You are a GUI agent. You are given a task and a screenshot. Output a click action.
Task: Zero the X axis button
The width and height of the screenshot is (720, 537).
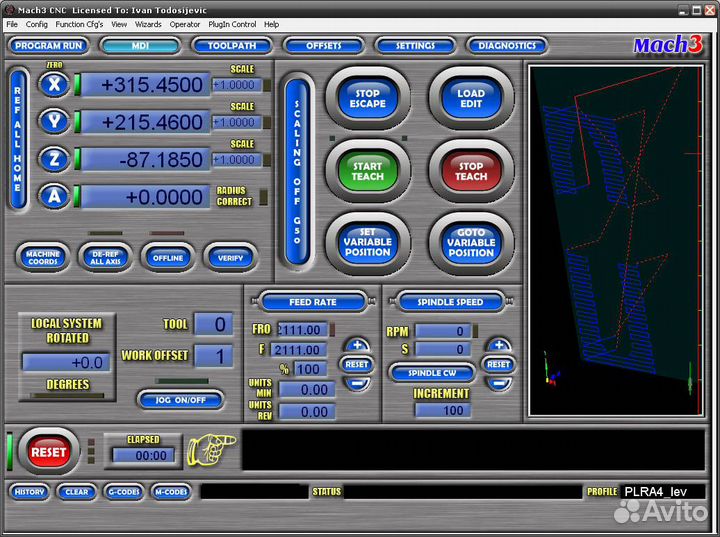[x=54, y=85]
